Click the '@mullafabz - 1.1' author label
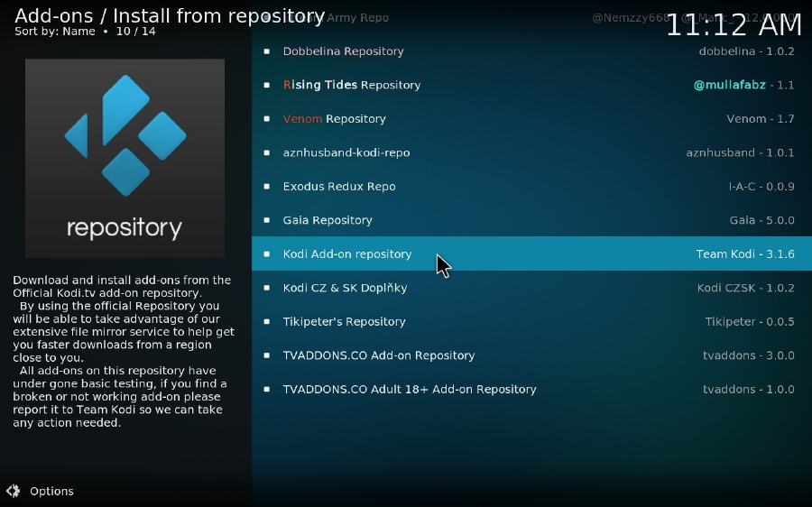Image resolution: width=812 pixels, height=507 pixels. 743,85
